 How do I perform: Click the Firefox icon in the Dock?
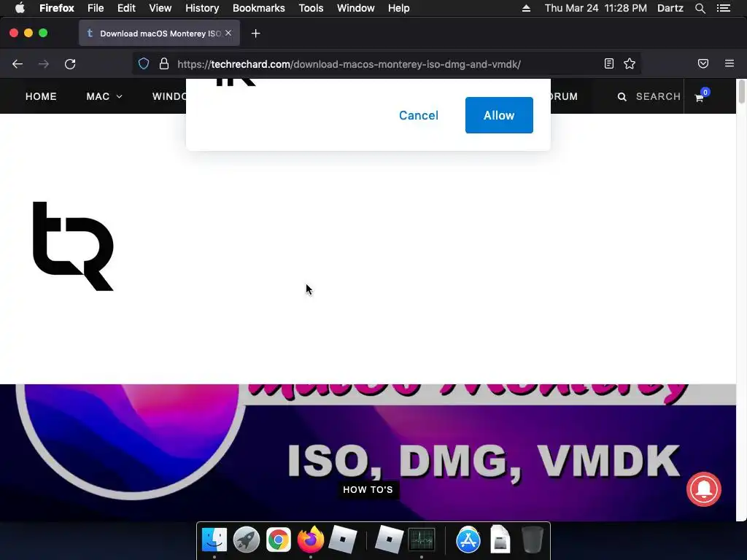[x=311, y=540]
